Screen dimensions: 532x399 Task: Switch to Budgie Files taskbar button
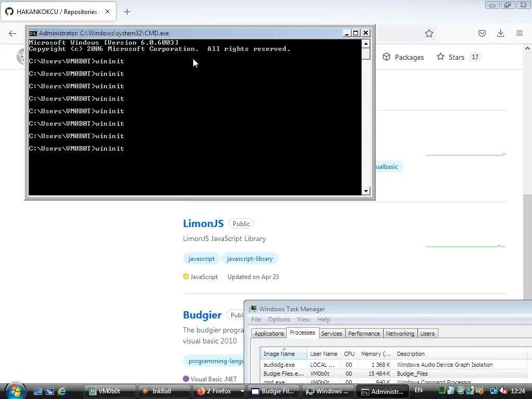(273, 391)
